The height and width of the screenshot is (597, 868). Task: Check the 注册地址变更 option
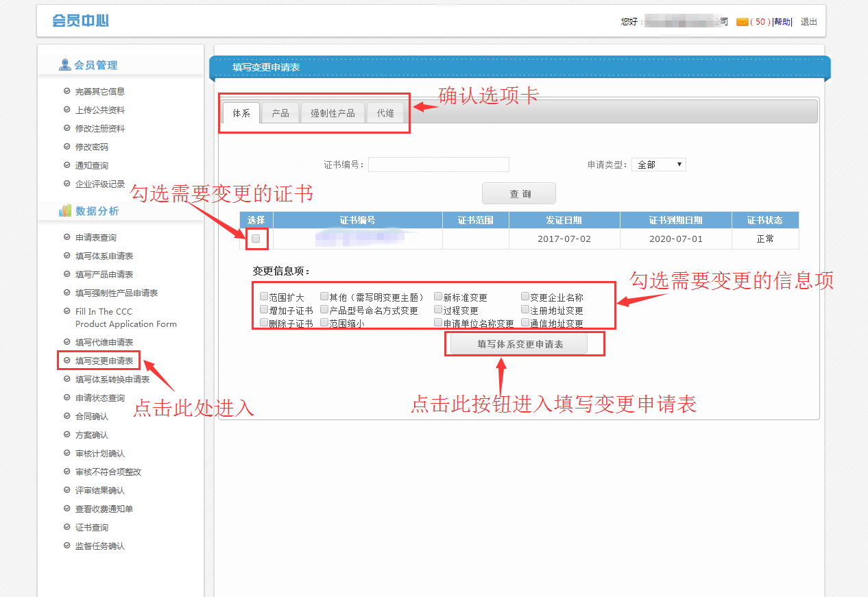pyautogui.click(x=525, y=310)
